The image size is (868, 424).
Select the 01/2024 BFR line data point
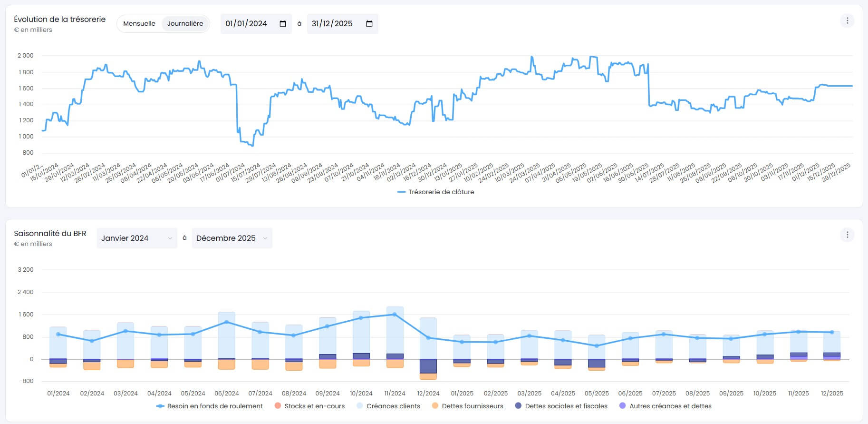coord(58,335)
